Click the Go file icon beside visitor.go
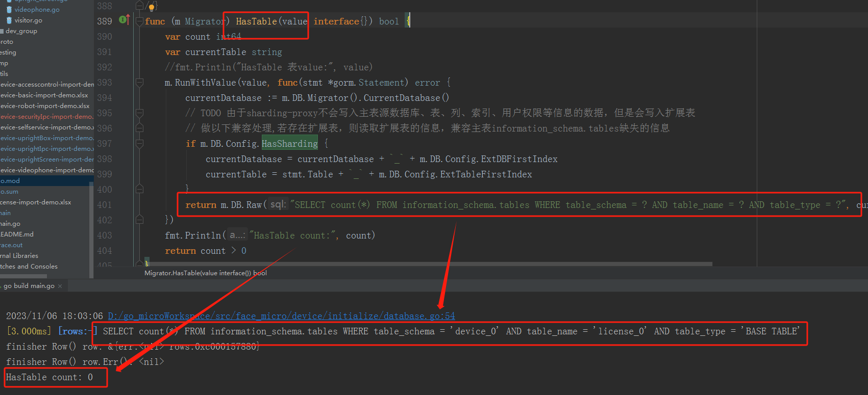This screenshot has width=868, height=395. [x=9, y=20]
